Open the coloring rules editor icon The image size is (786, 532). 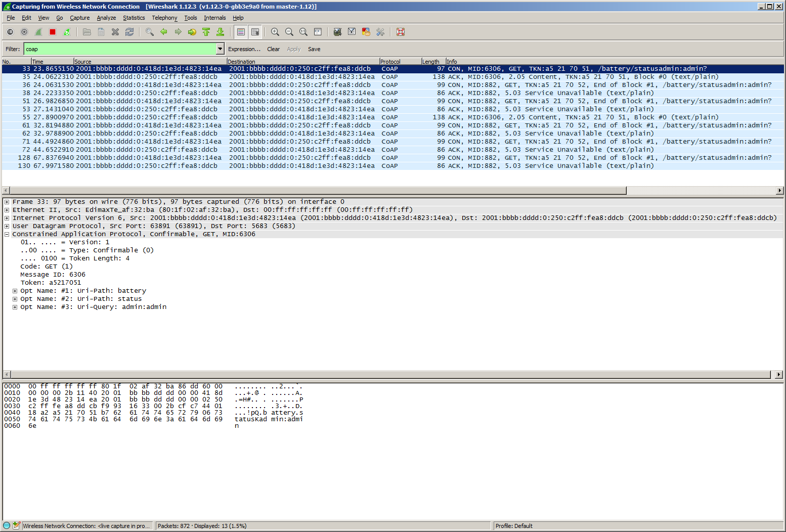(x=366, y=32)
